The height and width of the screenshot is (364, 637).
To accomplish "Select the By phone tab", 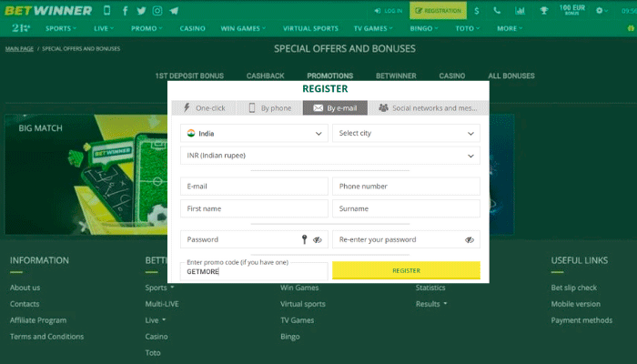I will pyautogui.click(x=269, y=108).
